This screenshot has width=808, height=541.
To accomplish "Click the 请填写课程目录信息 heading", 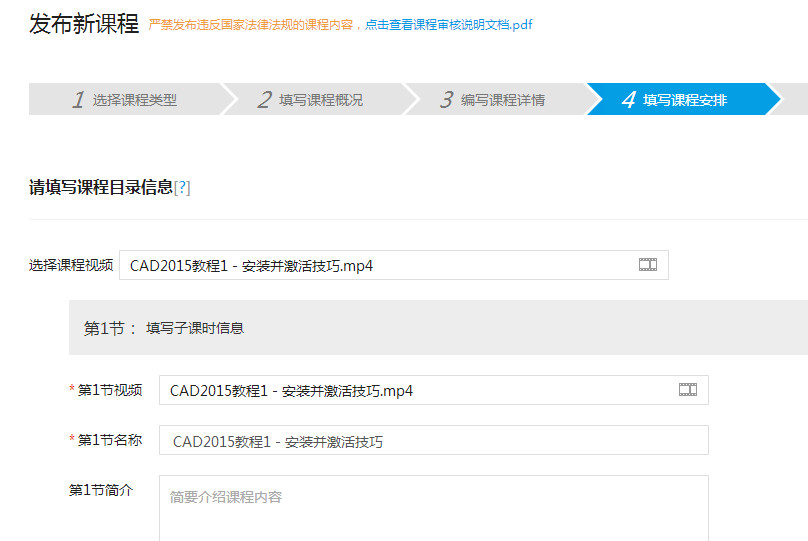I will point(101,188).
